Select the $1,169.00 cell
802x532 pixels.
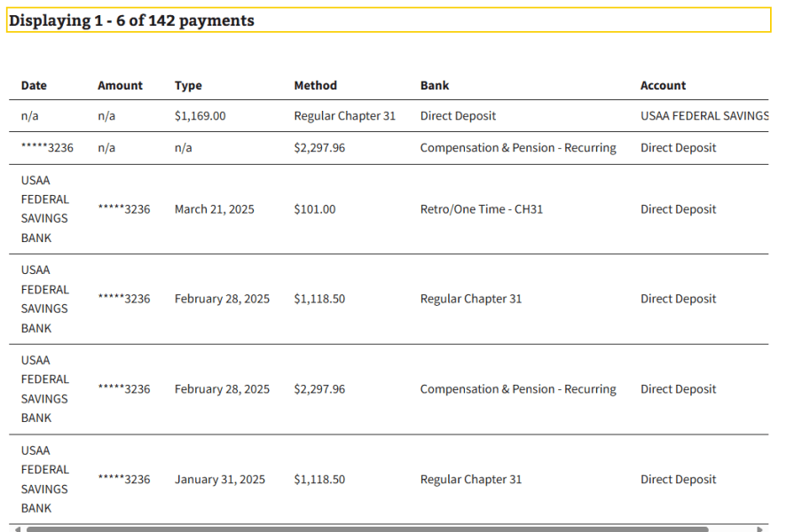[x=200, y=116]
